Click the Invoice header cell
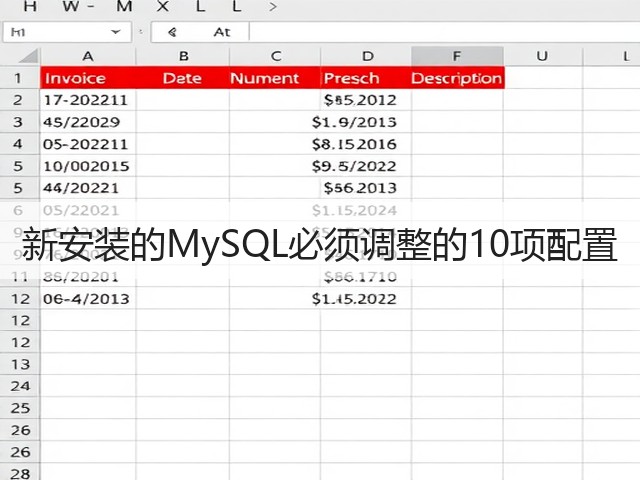 [88, 78]
